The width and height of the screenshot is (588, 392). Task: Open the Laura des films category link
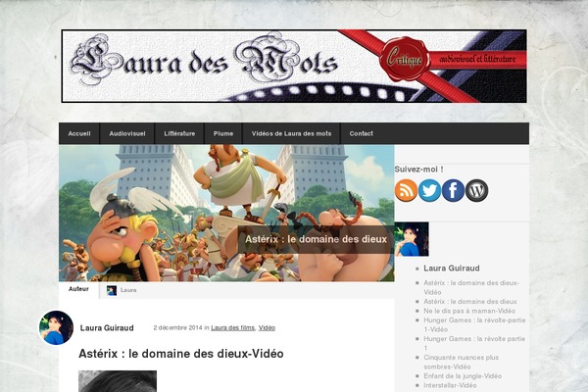[232, 328]
